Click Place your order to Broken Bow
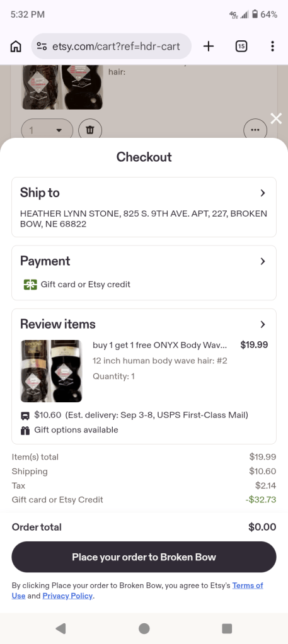288x644 pixels. point(144,557)
